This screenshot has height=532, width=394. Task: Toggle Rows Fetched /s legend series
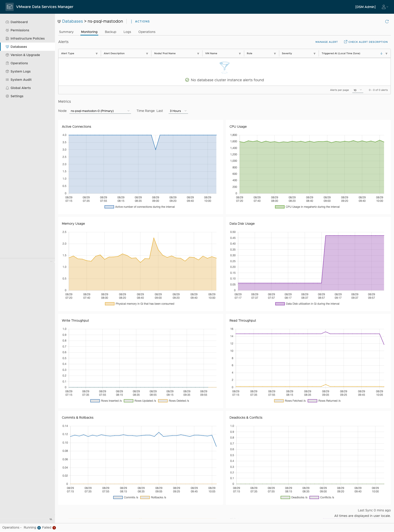coord(290,401)
